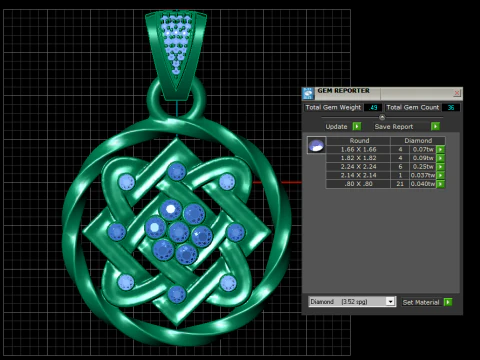This screenshot has height=360, width=480.
Task: Click the 0.25tw weight cell
Action: click(x=423, y=167)
